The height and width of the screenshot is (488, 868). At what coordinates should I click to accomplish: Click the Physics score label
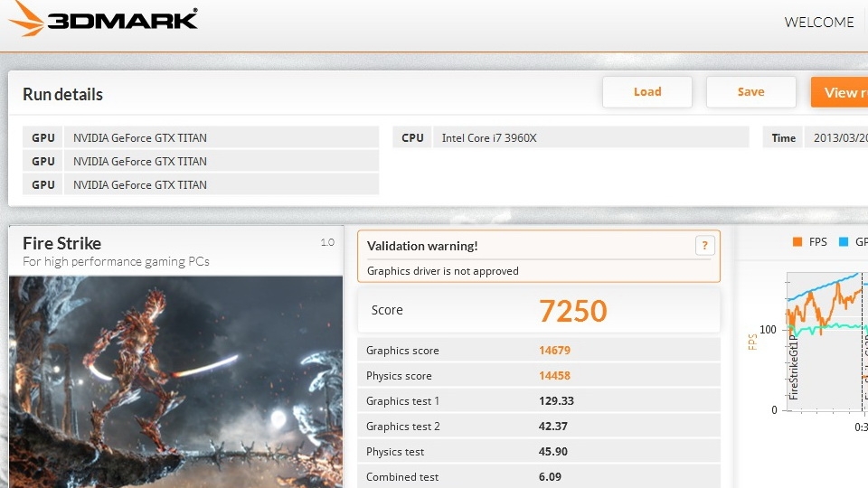[399, 376]
